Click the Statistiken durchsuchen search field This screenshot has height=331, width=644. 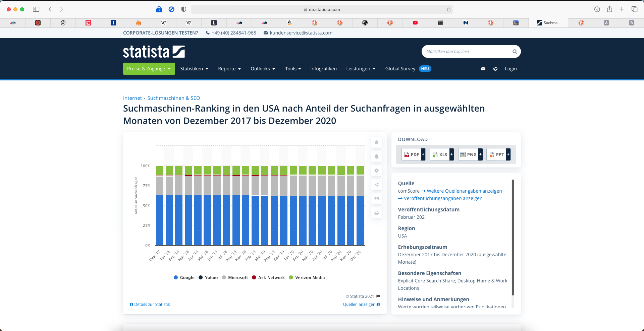click(466, 52)
